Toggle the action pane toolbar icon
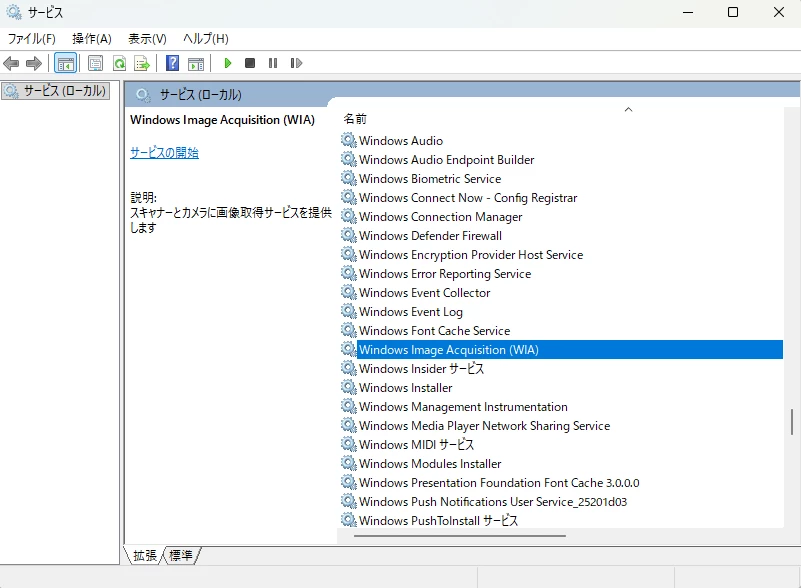The height and width of the screenshot is (588, 801). 196,63
